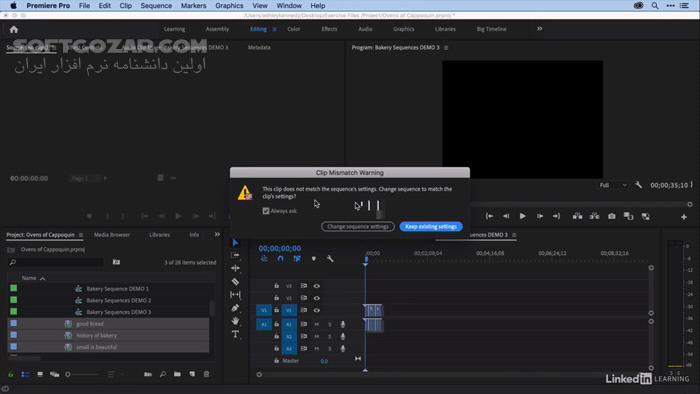
Task: Click Go to In point in Program monitor
Action: [x=489, y=216]
